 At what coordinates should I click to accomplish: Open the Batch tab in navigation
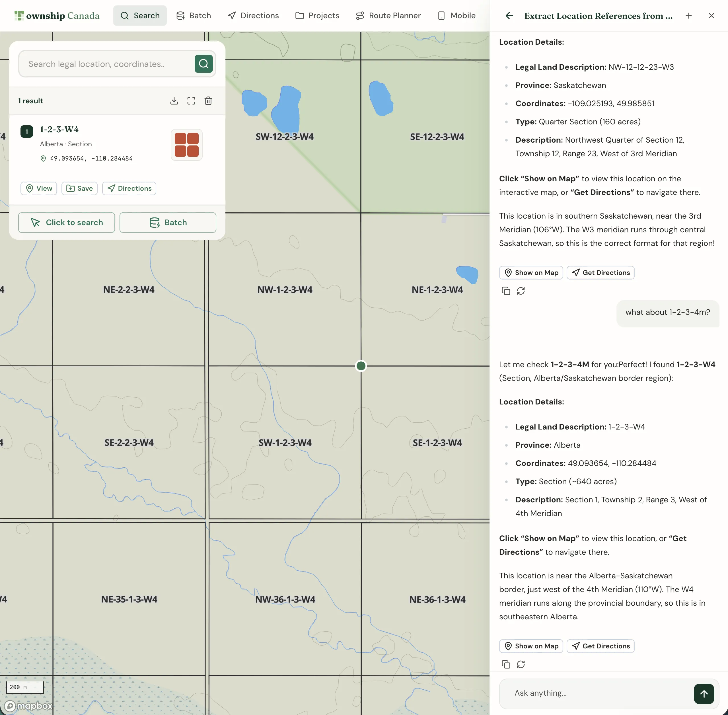coord(194,16)
